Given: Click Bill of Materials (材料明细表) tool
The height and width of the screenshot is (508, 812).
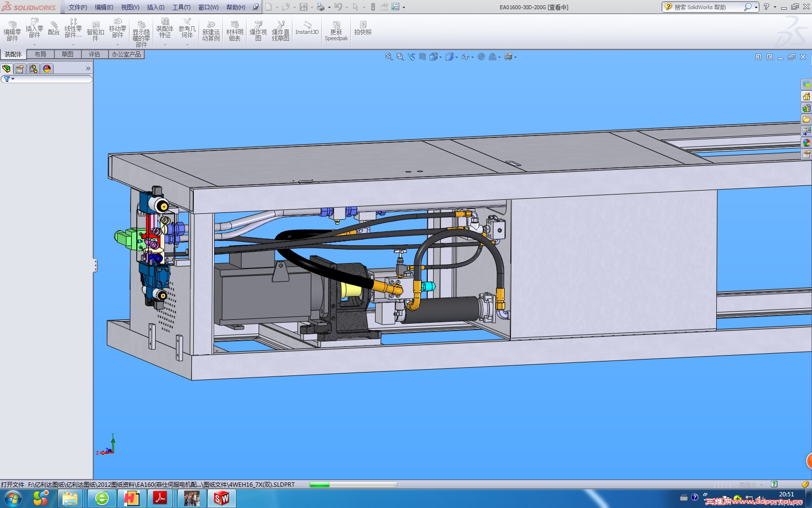Looking at the screenshot, I should click(x=234, y=31).
